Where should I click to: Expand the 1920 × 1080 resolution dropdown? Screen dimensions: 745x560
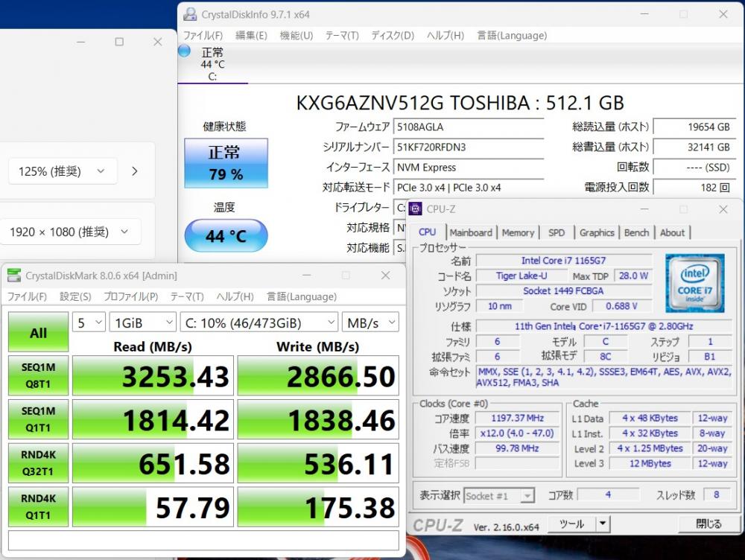coord(70,232)
